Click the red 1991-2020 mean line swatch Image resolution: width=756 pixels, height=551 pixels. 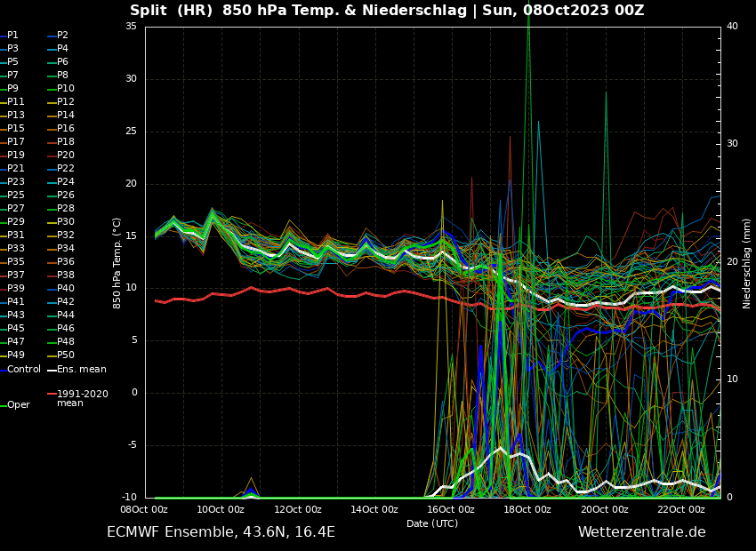coord(52,394)
